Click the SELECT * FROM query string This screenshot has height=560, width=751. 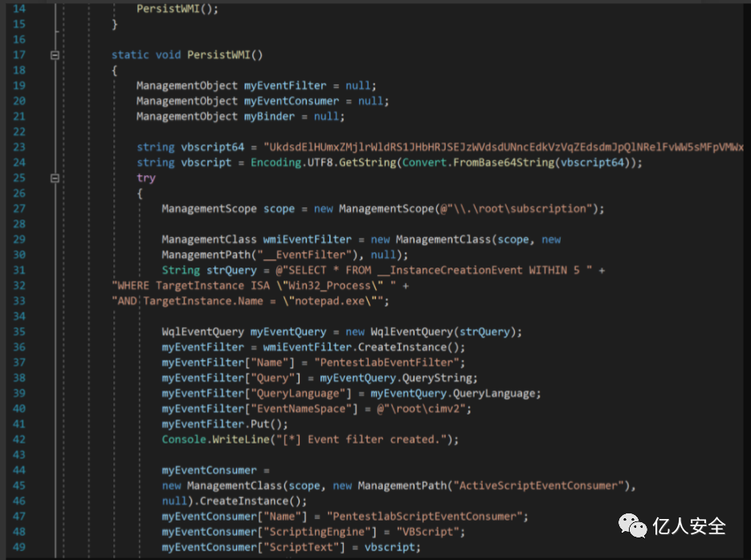(x=434, y=270)
